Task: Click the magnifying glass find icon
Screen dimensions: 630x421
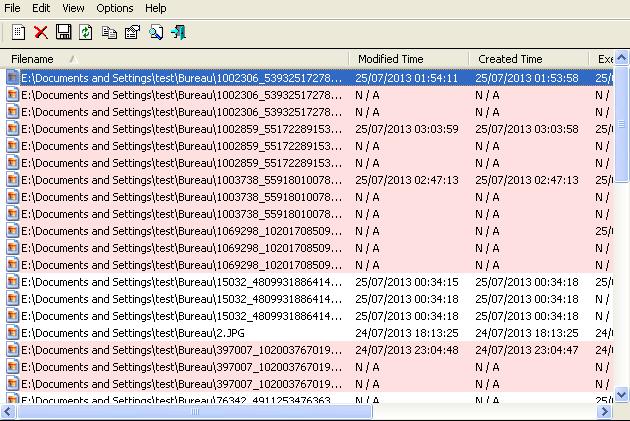Action: pos(156,32)
